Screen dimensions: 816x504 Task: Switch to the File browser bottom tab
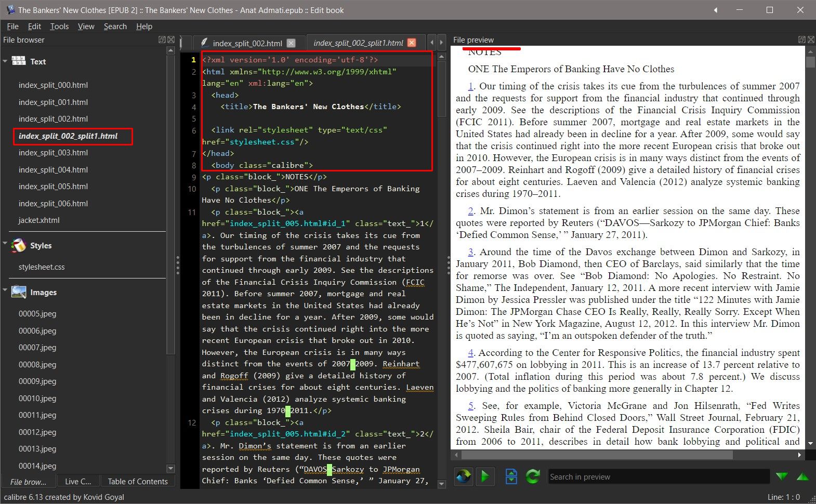tap(29, 482)
